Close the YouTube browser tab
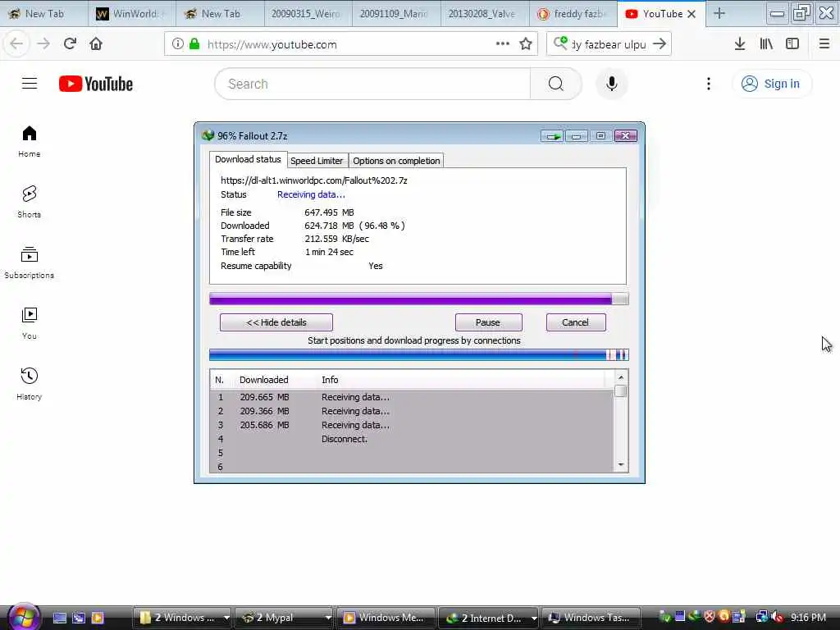 click(x=692, y=14)
